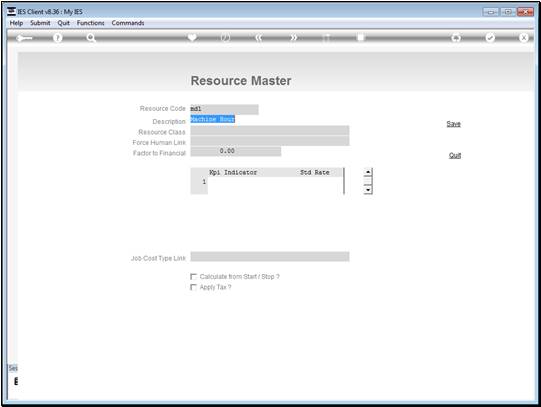Click the circled X quit icon in toolbar
Screen dimensions: 541x407
click(523, 38)
